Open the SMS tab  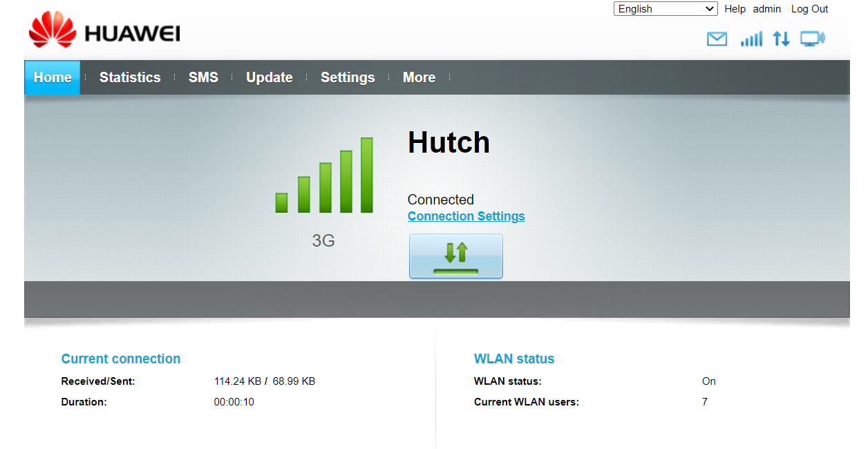pos(203,77)
